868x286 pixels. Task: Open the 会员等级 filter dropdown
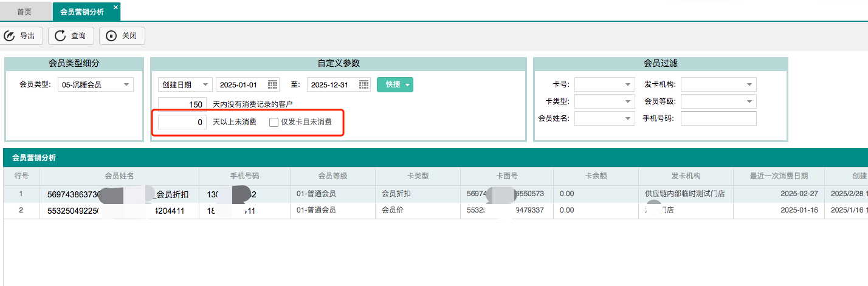[x=718, y=101]
